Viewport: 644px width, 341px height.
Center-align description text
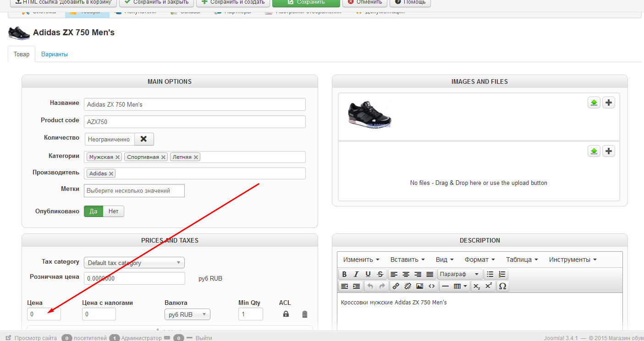coord(406,274)
